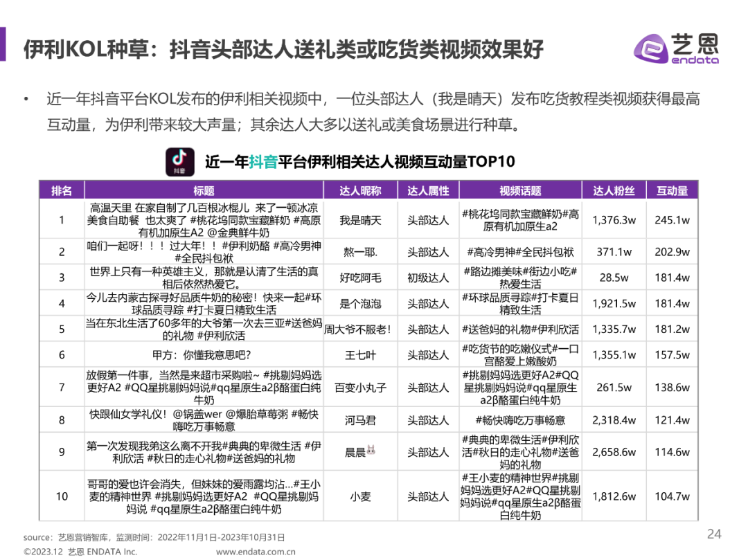The image size is (748, 560).
Task: Click the title starting 世界上只有一种英雄主义
Action: pos(204,278)
